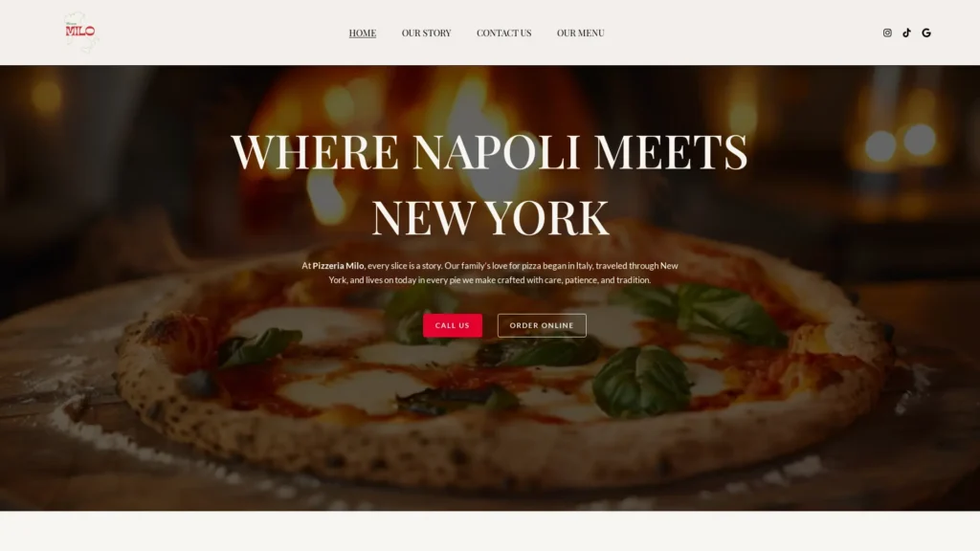Open the Our Story page
980x551 pixels.
(426, 33)
